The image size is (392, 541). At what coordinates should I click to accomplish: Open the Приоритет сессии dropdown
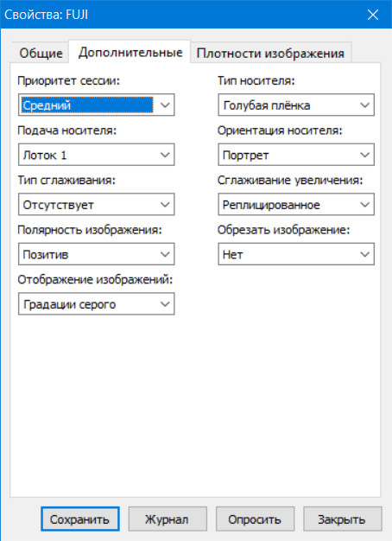point(96,105)
